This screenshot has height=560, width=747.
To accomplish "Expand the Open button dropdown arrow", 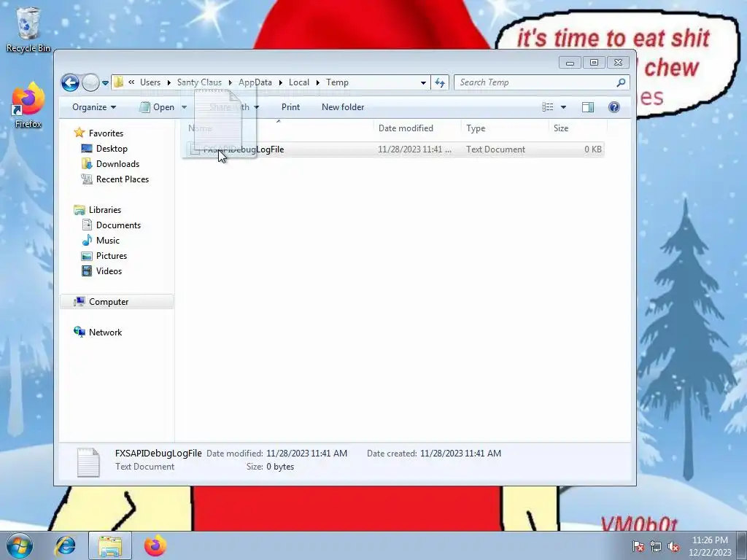I will pos(185,107).
